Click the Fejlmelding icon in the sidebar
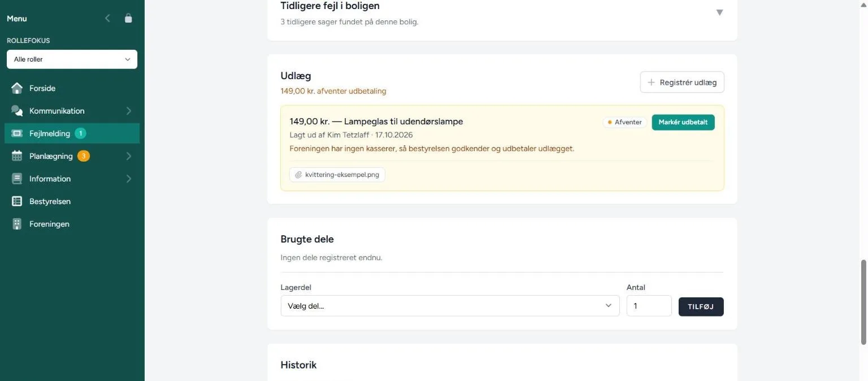Image resolution: width=868 pixels, height=381 pixels. 17,133
